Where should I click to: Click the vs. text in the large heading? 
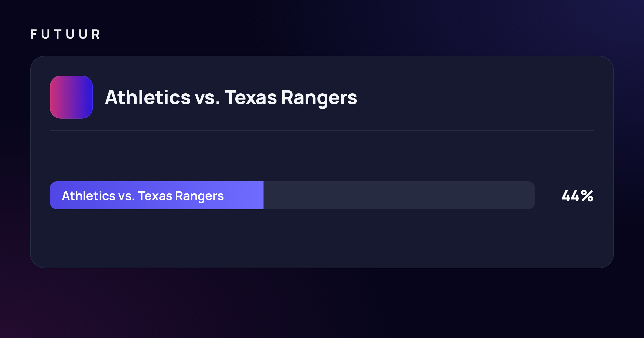(x=207, y=98)
